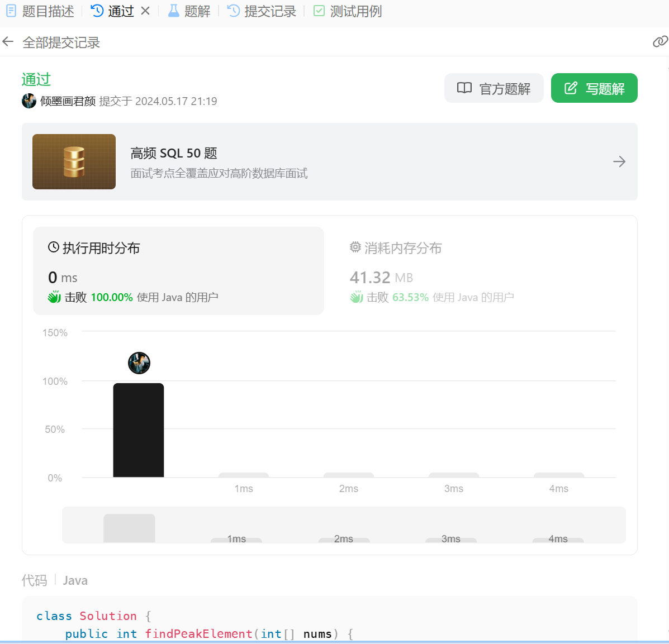
Task: Click the 63.53% percentage text
Action: [410, 297]
